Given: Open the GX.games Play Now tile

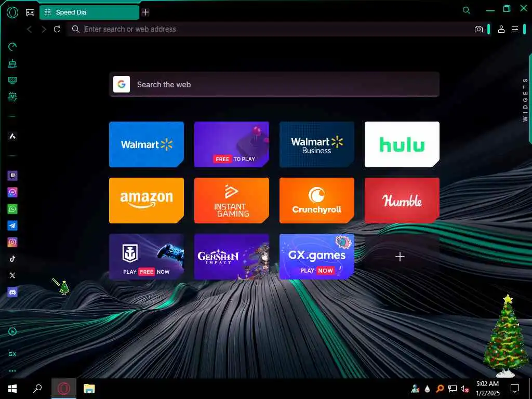Looking at the screenshot, I should tap(317, 257).
